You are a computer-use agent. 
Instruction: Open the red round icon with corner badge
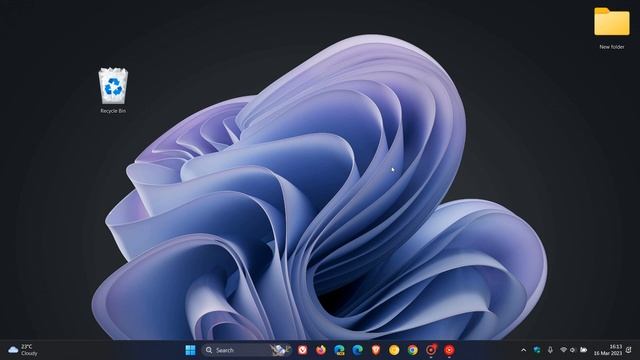click(x=431, y=350)
